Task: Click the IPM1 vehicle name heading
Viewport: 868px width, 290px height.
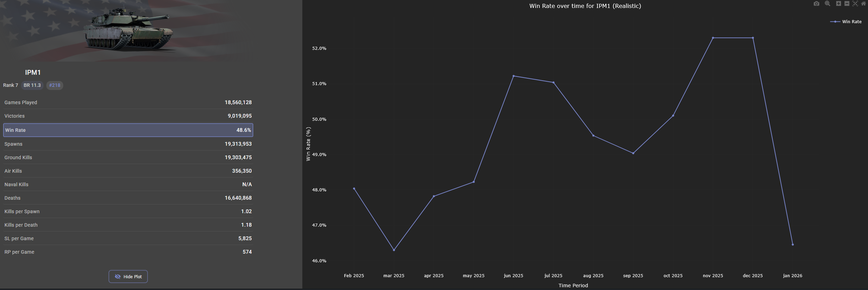Action: (33, 72)
